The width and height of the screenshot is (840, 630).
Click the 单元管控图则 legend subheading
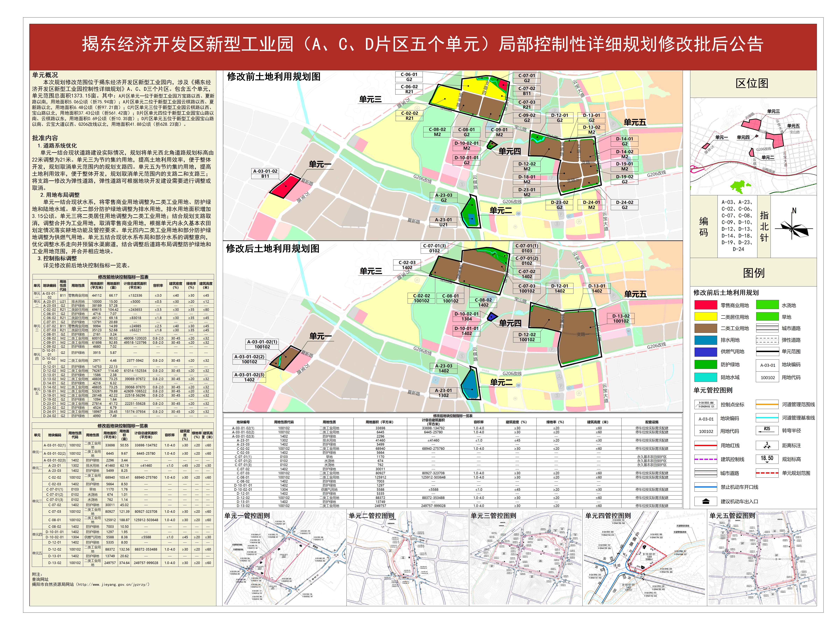pyautogui.click(x=713, y=390)
